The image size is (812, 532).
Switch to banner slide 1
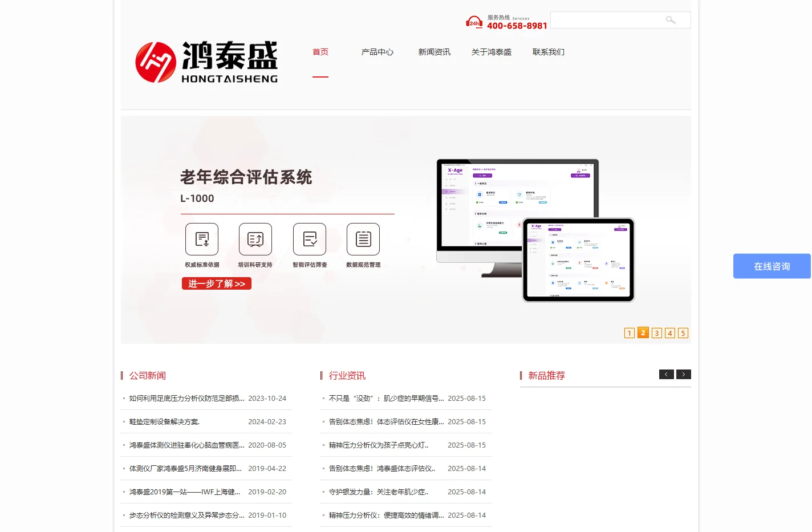coord(630,333)
